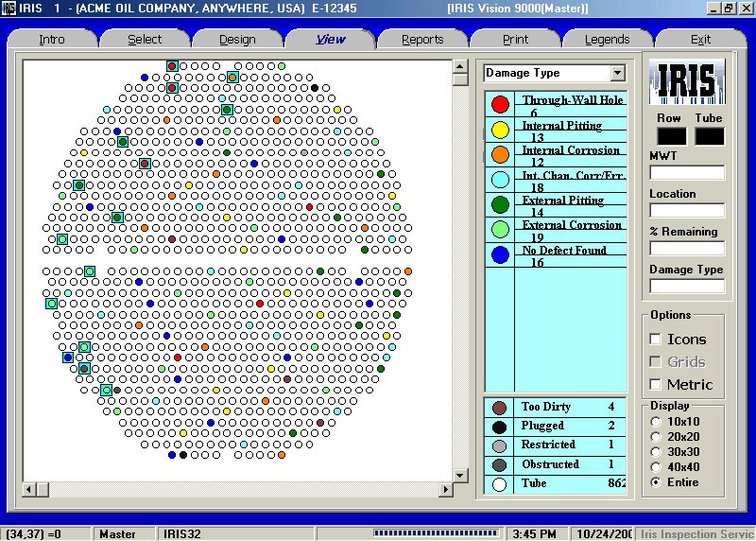Click the Through-Wall Hole legend label

(573, 100)
